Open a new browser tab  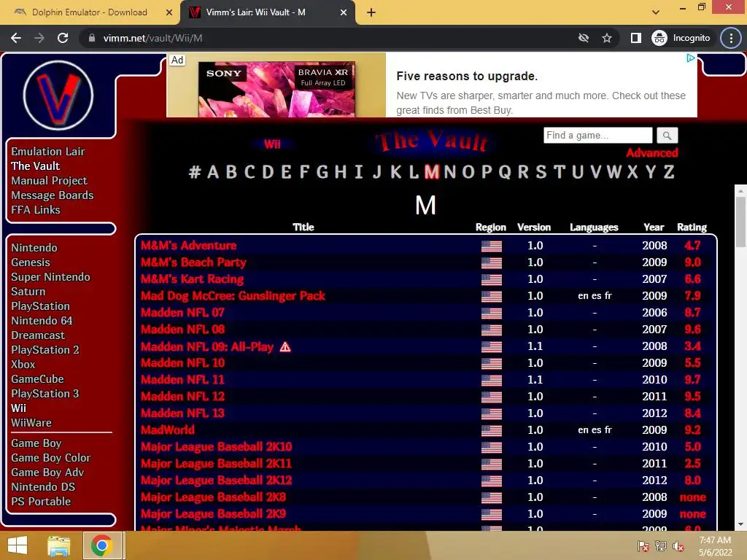371,12
